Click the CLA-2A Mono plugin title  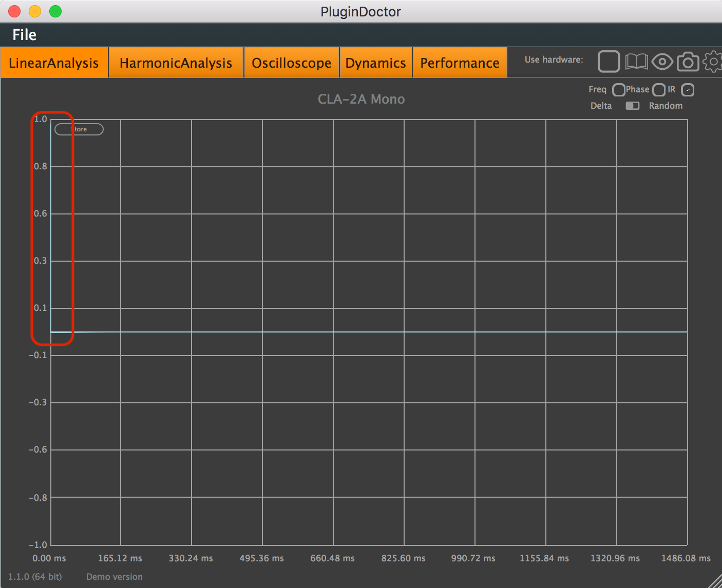(x=361, y=99)
